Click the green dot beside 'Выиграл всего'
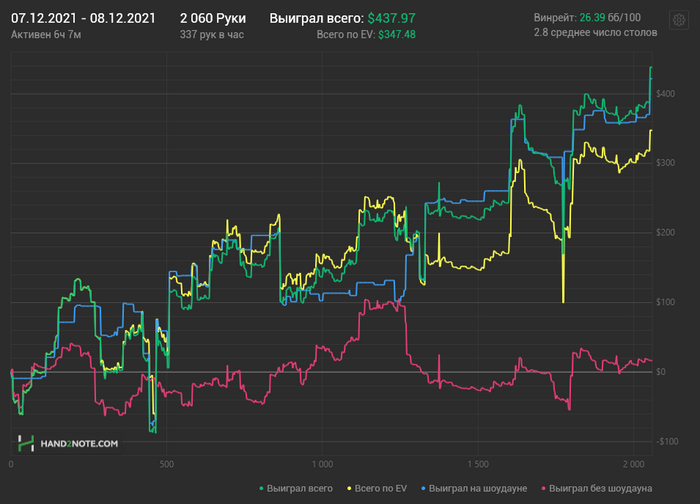Image resolution: width=700 pixels, height=504 pixels. click(261, 489)
